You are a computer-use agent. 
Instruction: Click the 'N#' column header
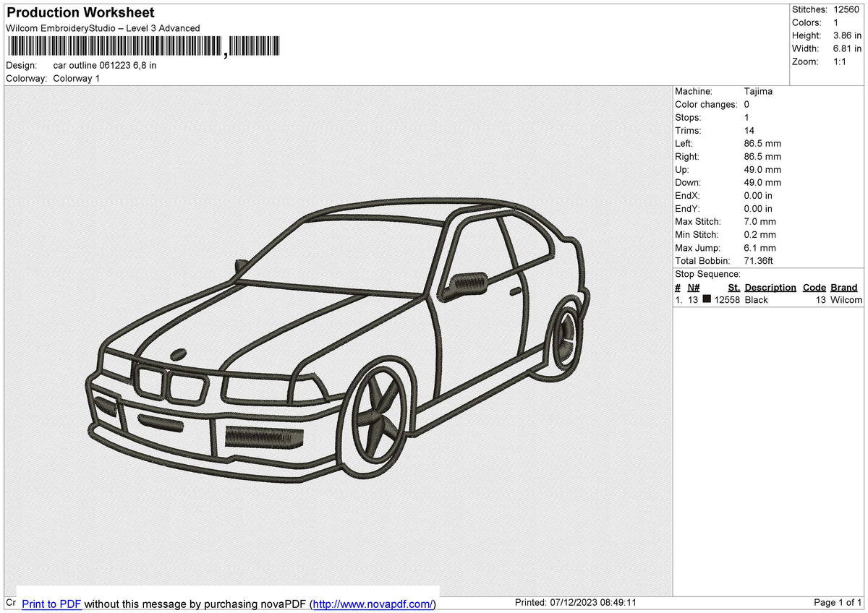[693, 287]
